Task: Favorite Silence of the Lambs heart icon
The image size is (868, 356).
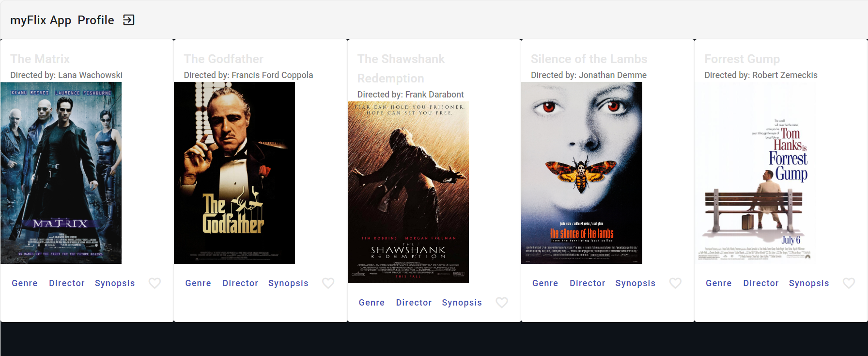Action: click(x=675, y=283)
